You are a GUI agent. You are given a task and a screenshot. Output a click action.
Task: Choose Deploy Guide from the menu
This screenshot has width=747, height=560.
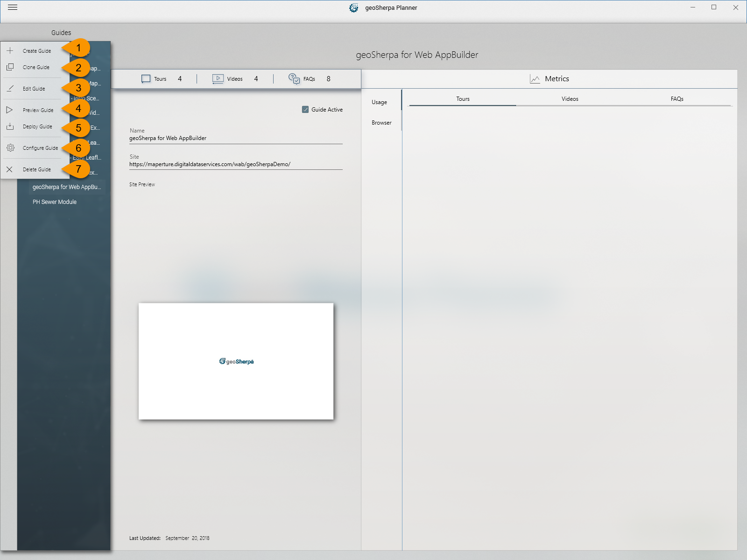[x=35, y=126]
